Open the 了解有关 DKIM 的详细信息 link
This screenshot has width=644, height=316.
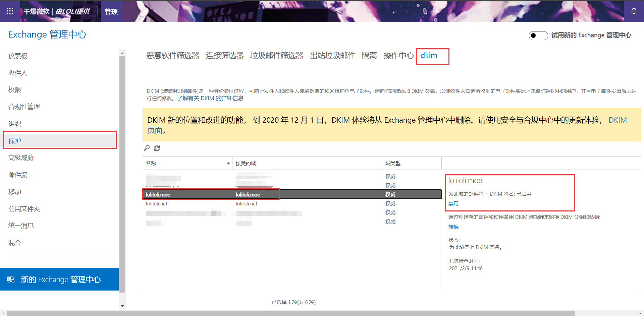pos(210,98)
